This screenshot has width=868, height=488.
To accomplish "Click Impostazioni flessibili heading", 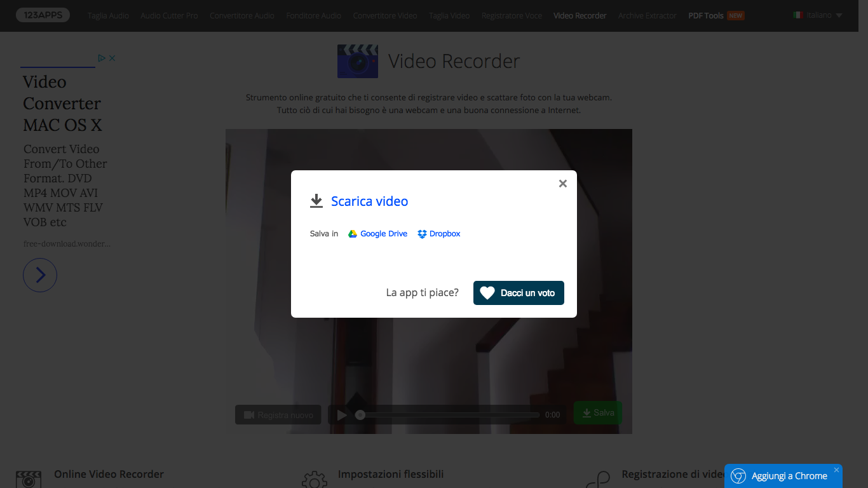I will click(391, 474).
